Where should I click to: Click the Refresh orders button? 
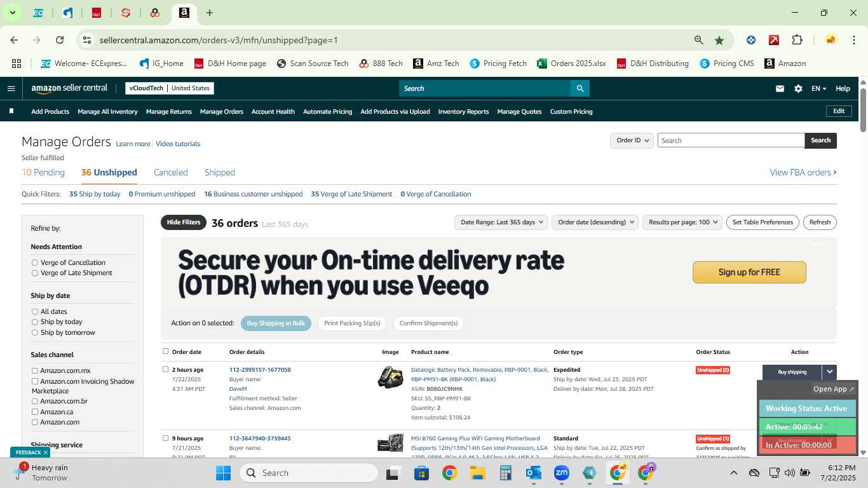(820, 222)
